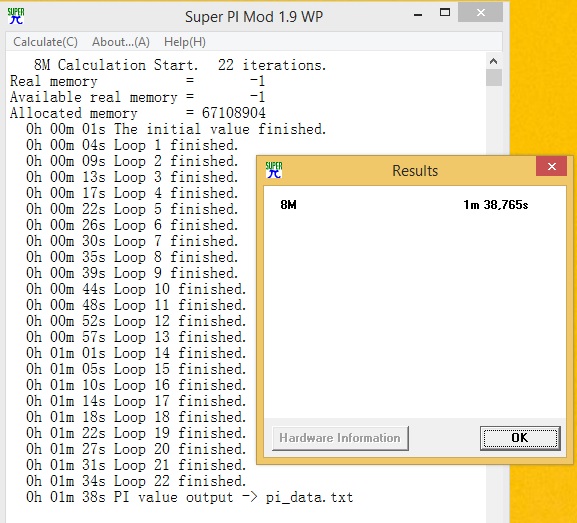Open the Calculate(C) menu
Viewport: 577px width, 523px height.
pyautogui.click(x=45, y=42)
